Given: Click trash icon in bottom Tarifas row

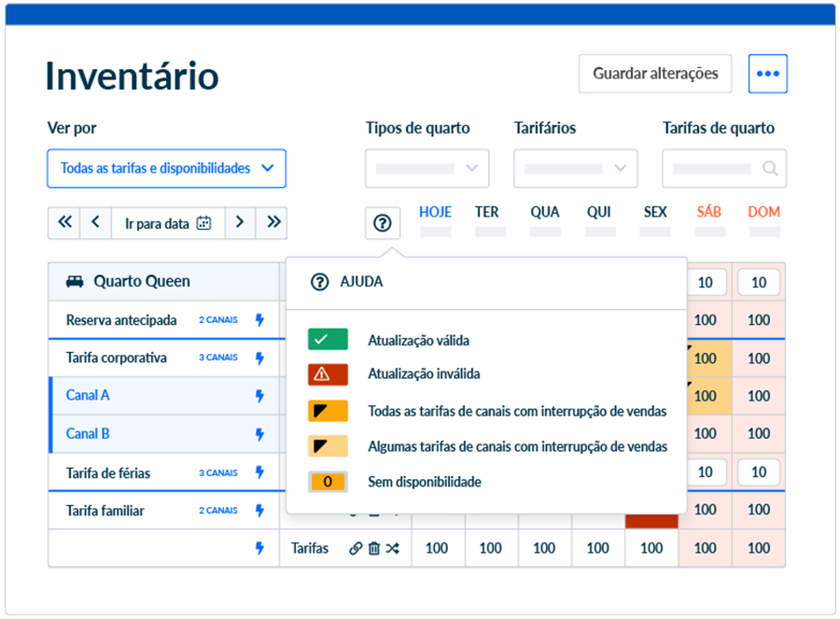Looking at the screenshot, I should [x=373, y=549].
